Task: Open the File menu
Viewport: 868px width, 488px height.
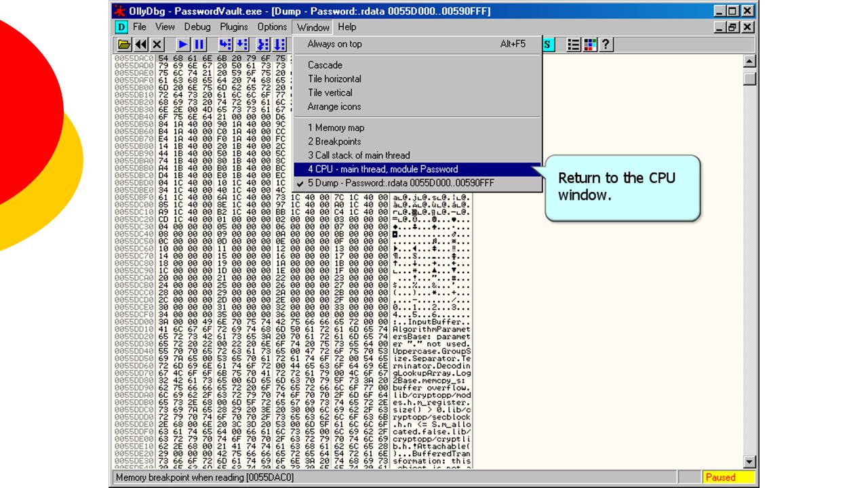Action: (140, 27)
